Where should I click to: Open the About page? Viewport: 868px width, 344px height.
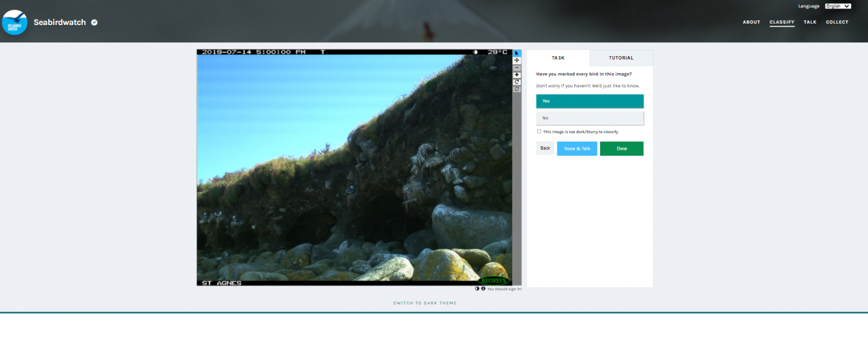point(751,22)
